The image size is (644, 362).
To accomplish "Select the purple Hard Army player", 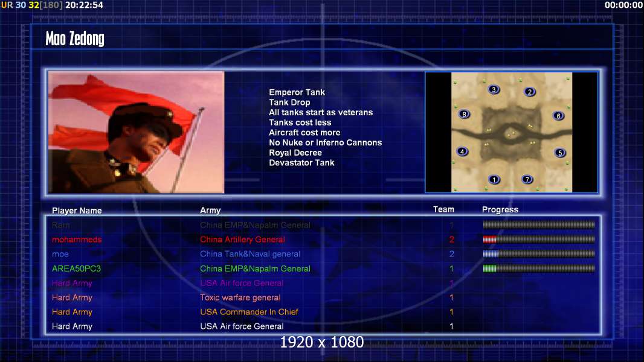I will tap(72, 284).
